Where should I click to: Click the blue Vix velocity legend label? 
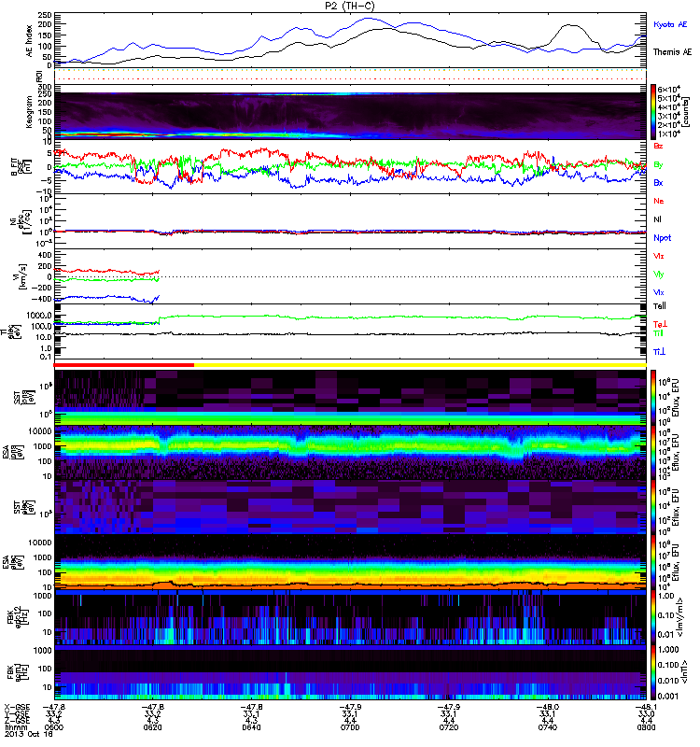pyautogui.click(x=658, y=292)
